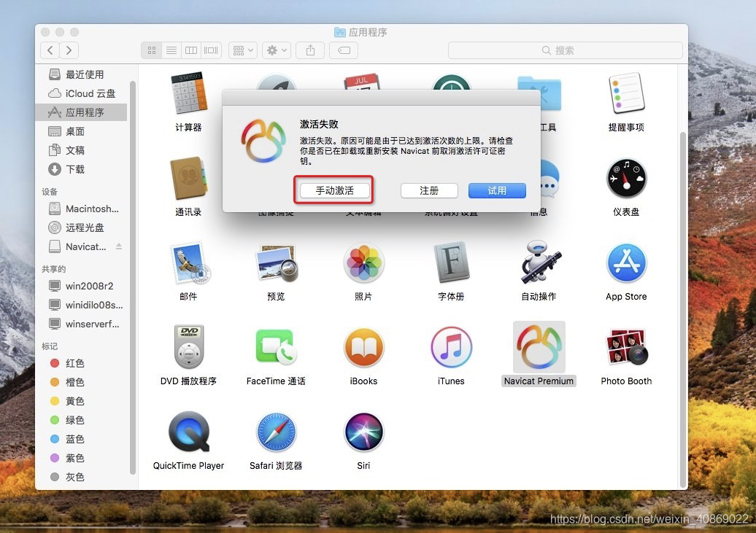756x533 pixels.
Task: Open the gear action menu dropdown
Action: 277,50
